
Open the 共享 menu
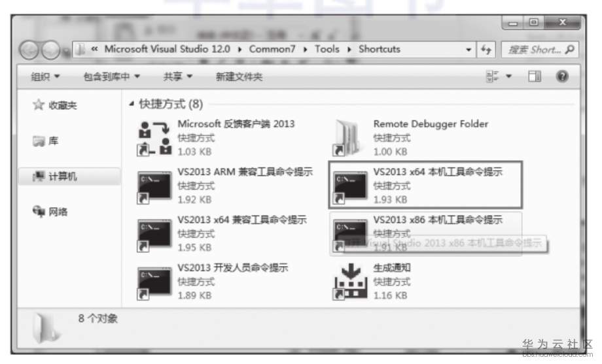177,76
